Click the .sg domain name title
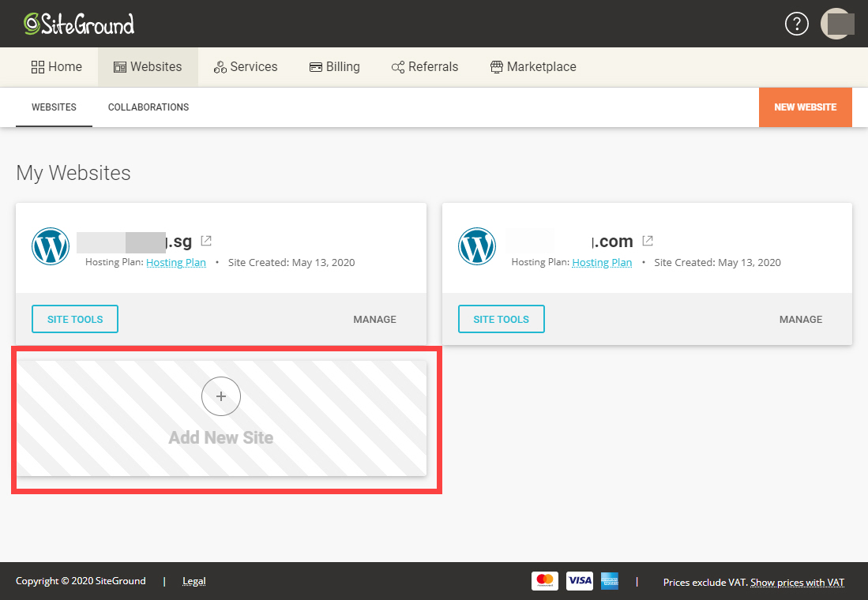The height and width of the screenshot is (600, 868). pyautogui.click(x=134, y=242)
